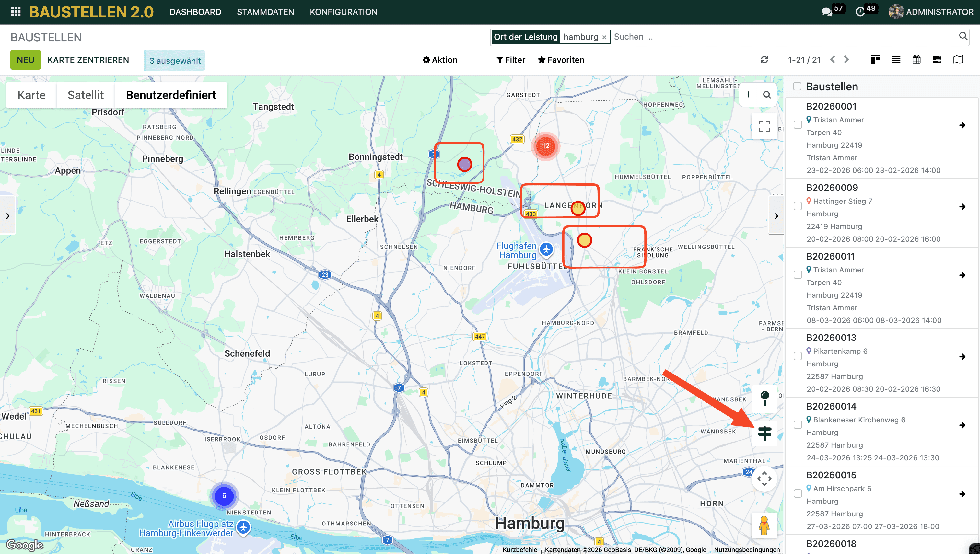Click the map view icon in toolbar
This screenshot has width=980, height=554.
958,60
